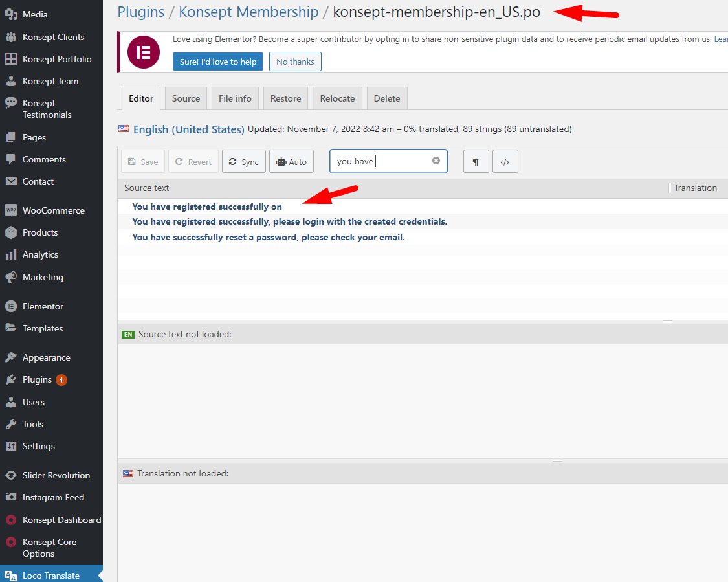Viewport: 728px width, 582px height.
Task: Click the Appearance paintbrush icon
Action: pos(11,357)
